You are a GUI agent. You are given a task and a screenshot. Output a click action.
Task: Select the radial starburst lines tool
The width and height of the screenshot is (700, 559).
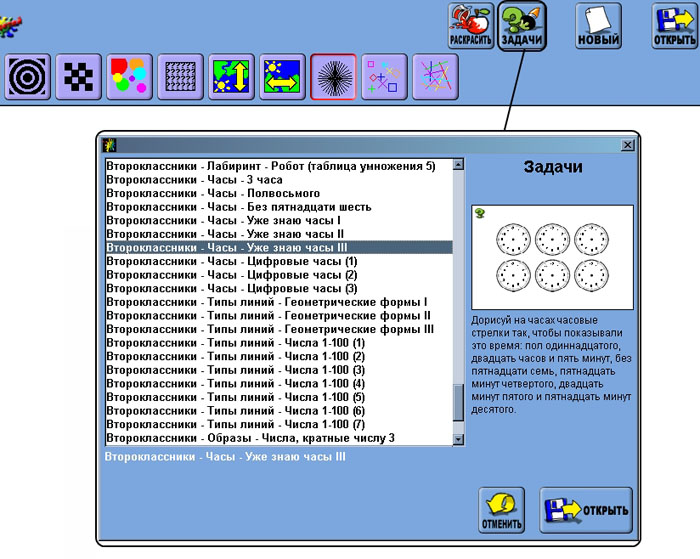(334, 77)
